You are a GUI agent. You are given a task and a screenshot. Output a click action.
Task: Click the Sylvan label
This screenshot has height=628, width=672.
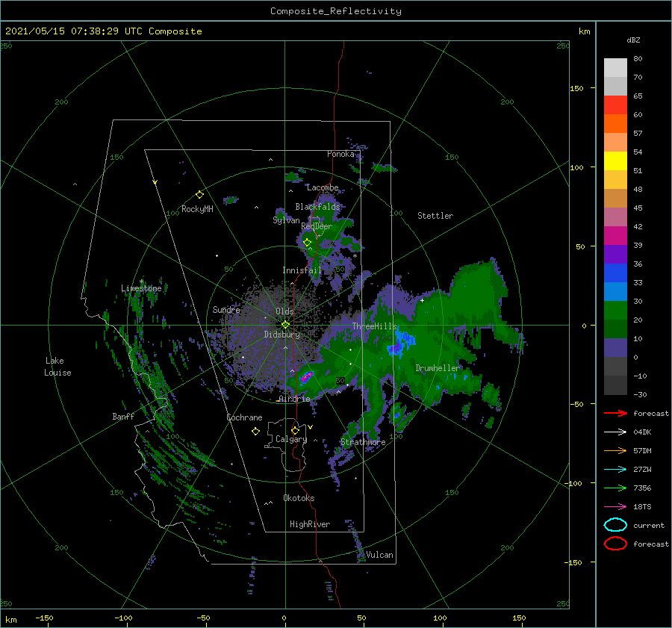click(x=286, y=220)
